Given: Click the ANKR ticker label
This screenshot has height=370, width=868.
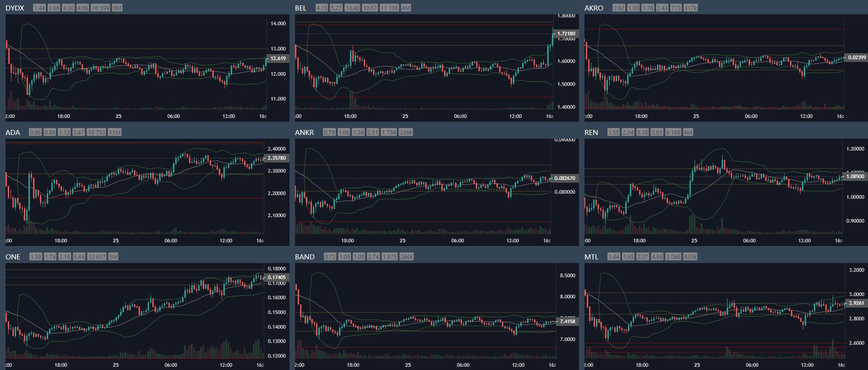Looking at the screenshot, I should (304, 132).
